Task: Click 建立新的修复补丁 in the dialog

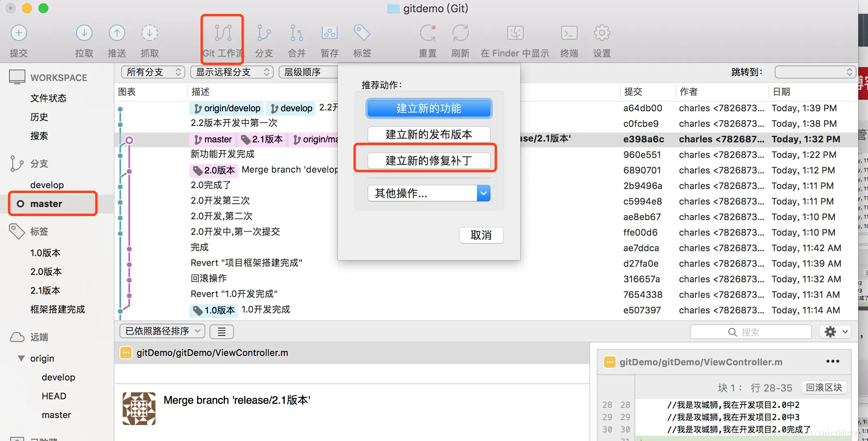Action: [x=429, y=160]
